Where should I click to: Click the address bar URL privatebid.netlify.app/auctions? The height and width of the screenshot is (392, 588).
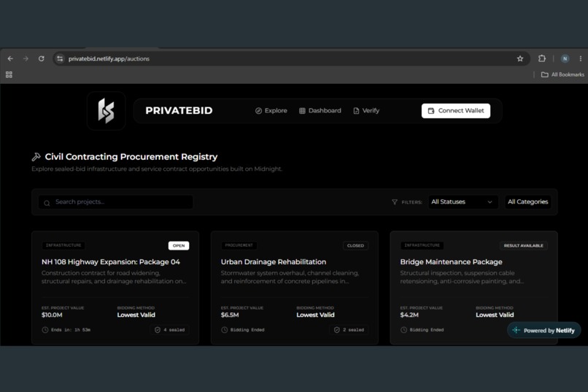109,58
